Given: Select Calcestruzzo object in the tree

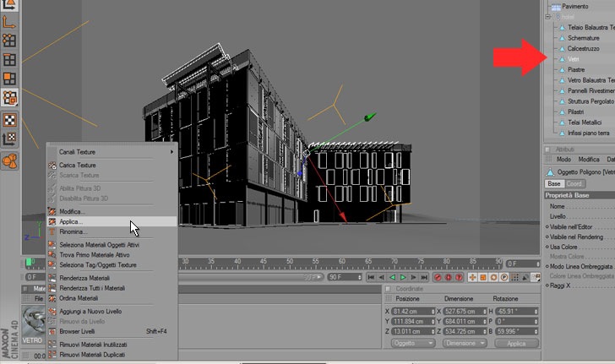Looking at the screenshot, I should 583,49.
